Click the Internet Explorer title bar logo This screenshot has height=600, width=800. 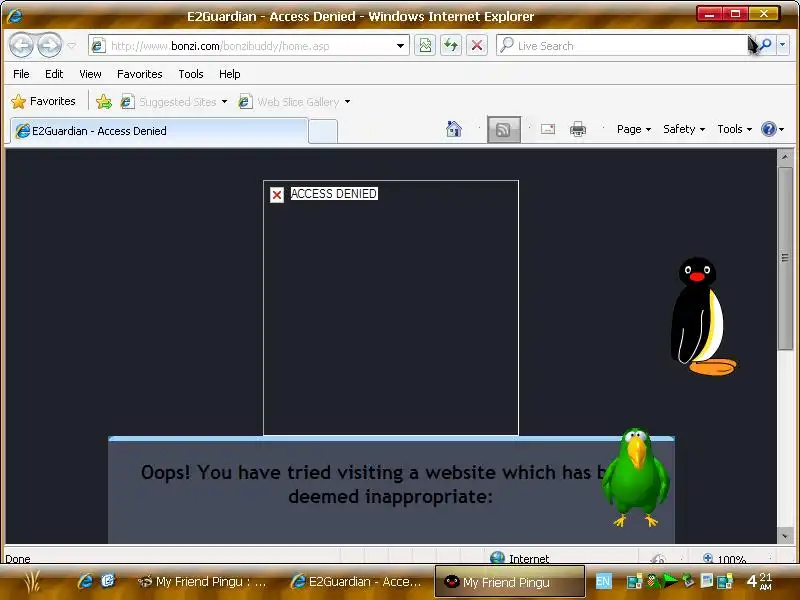coord(14,16)
